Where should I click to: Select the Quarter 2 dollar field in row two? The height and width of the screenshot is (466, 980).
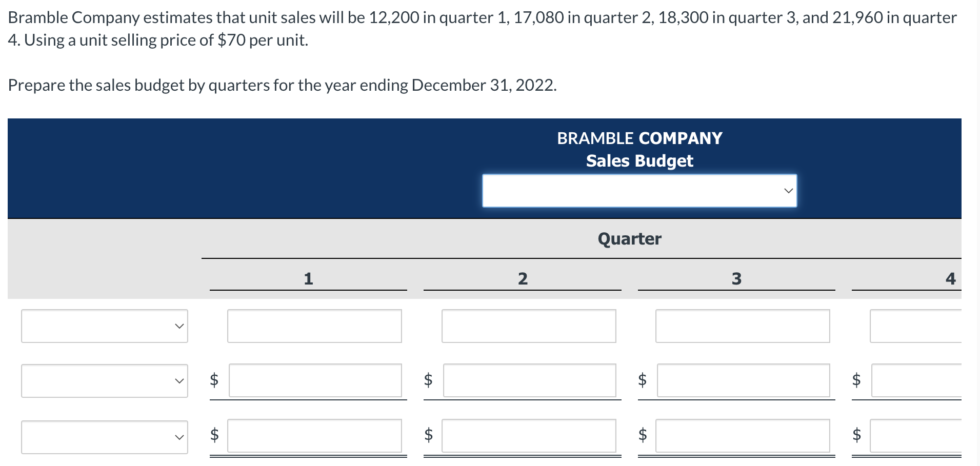[x=529, y=380]
